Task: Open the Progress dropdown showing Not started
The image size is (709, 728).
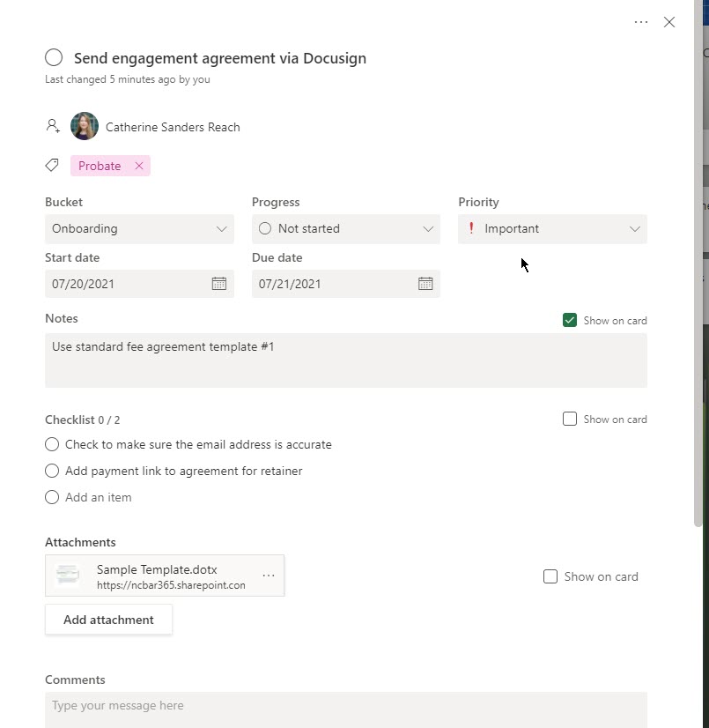Action: (x=345, y=228)
